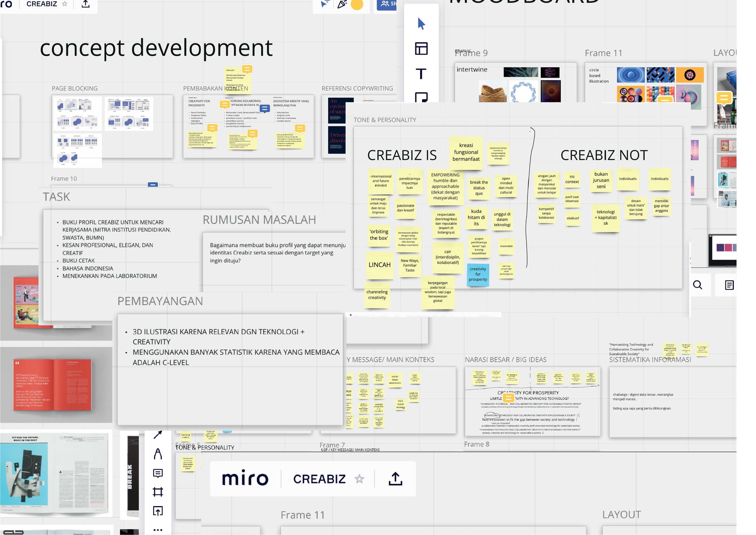Open the three-dot more tools menu
The width and height of the screenshot is (756, 535).
tap(158, 530)
